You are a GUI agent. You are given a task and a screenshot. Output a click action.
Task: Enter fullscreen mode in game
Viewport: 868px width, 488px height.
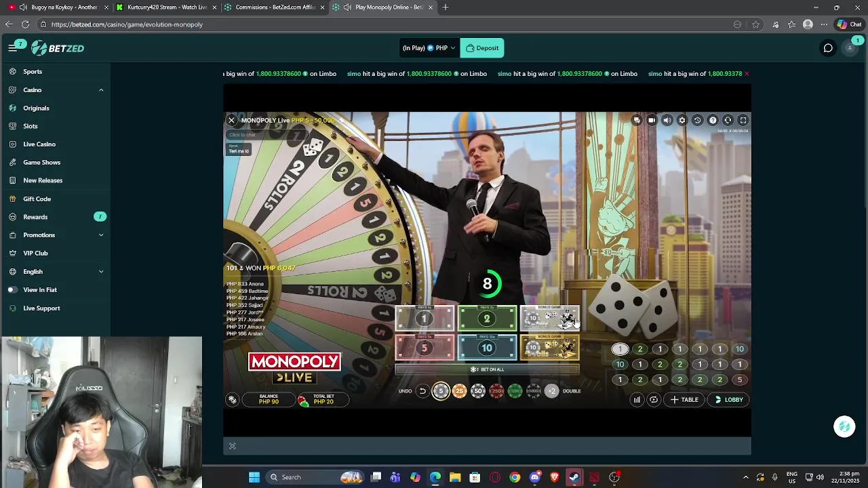pyautogui.click(x=743, y=120)
